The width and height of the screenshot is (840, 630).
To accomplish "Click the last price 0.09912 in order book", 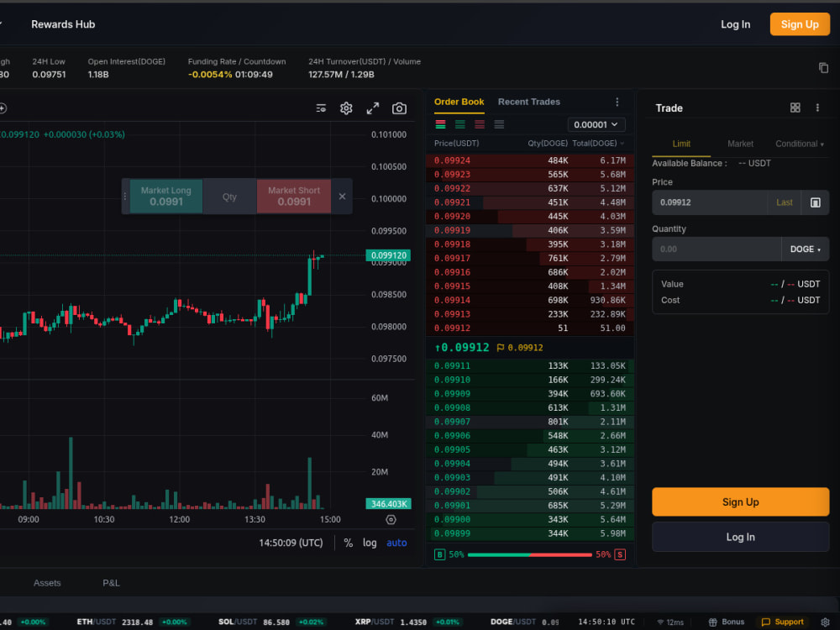I will point(462,347).
